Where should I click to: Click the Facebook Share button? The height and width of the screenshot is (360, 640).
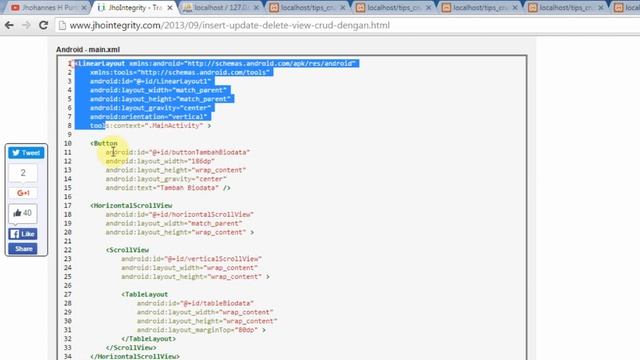click(x=23, y=249)
